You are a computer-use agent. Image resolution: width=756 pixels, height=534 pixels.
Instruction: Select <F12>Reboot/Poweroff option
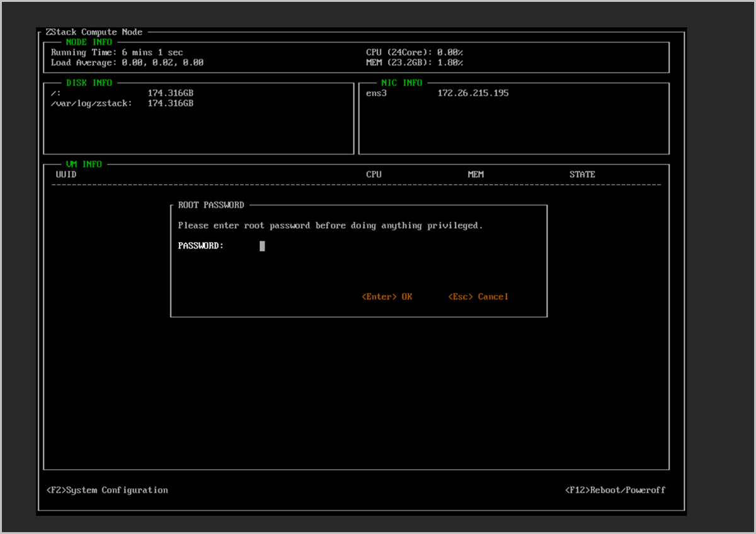coord(615,490)
